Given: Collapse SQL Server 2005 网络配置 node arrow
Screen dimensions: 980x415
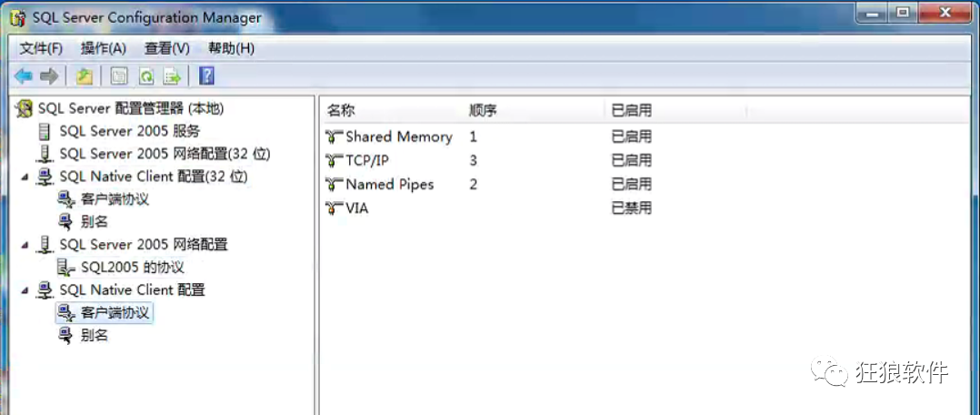Looking at the screenshot, I should [x=25, y=246].
